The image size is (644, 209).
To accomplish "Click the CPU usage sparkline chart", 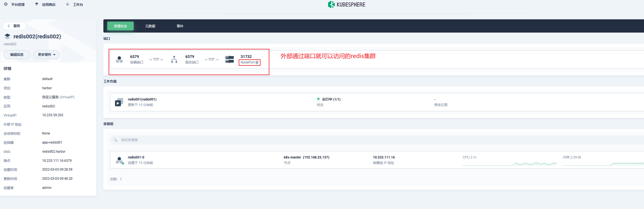I will coord(509,164).
